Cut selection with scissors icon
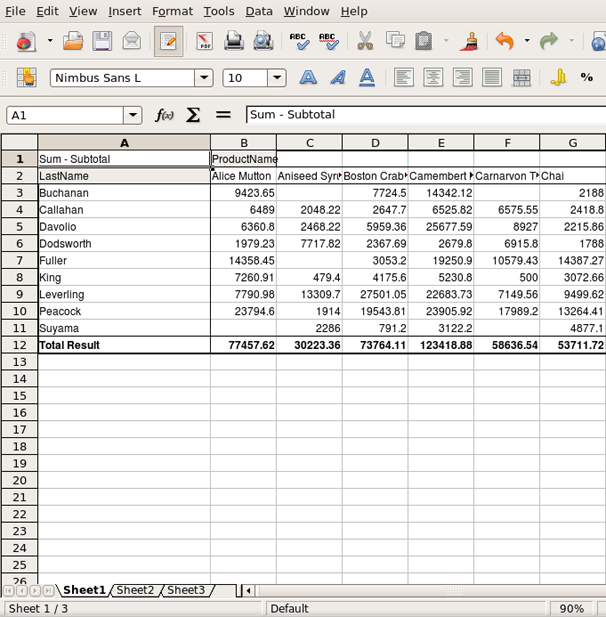 [x=365, y=41]
